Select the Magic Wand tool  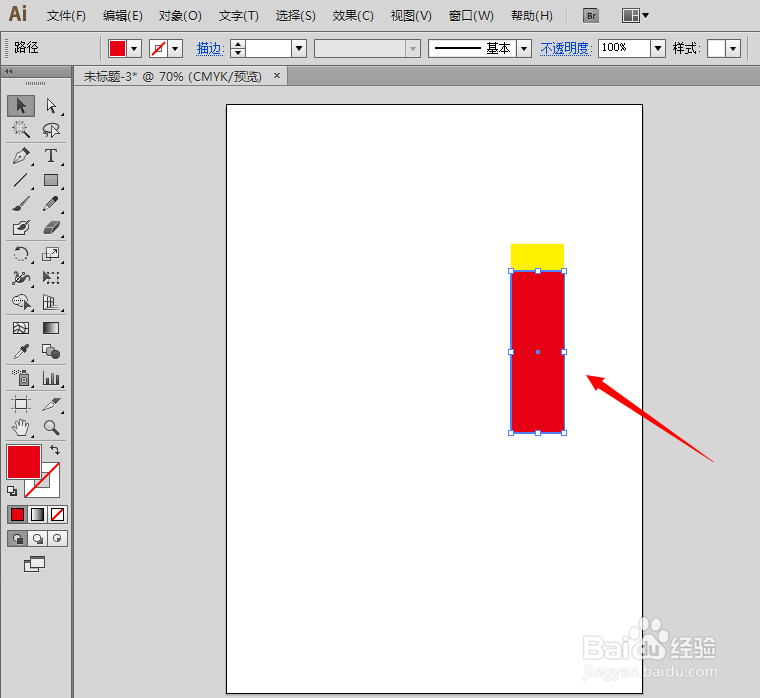21,129
